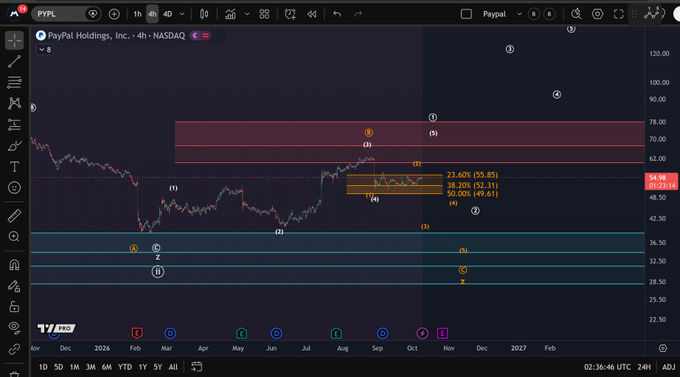The image size is (680, 377).
Task: Enter fullscreen mode
Action: click(618, 14)
